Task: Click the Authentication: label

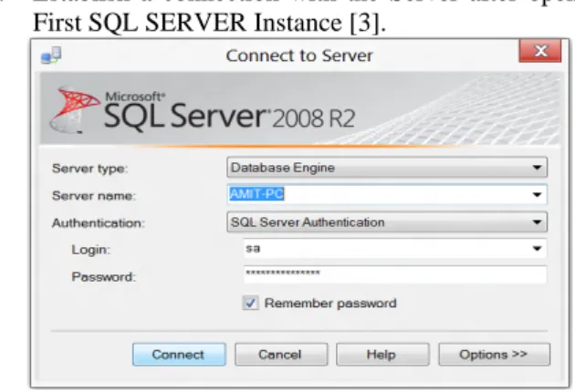Action: (x=99, y=222)
